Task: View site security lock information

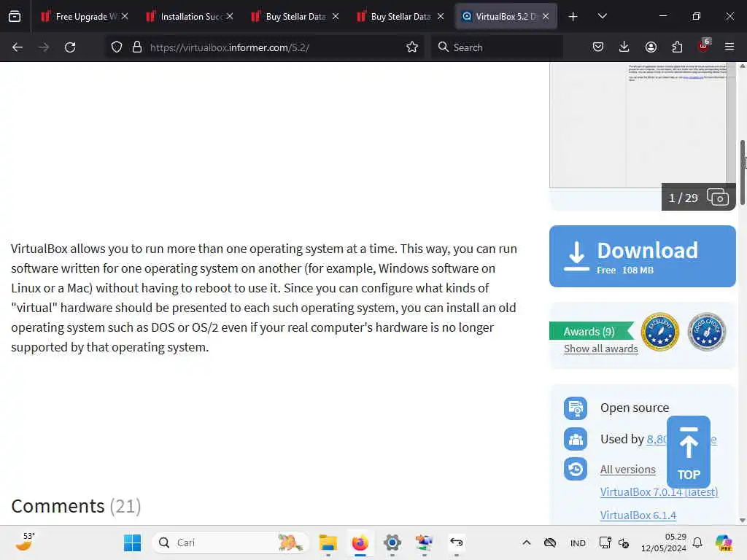Action: [x=137, y=47]
